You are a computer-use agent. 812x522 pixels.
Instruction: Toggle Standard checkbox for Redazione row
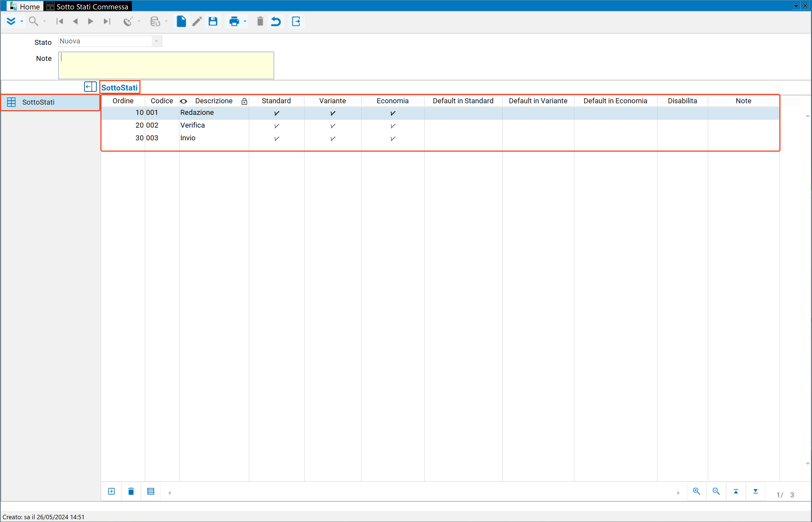click(277, 113)
